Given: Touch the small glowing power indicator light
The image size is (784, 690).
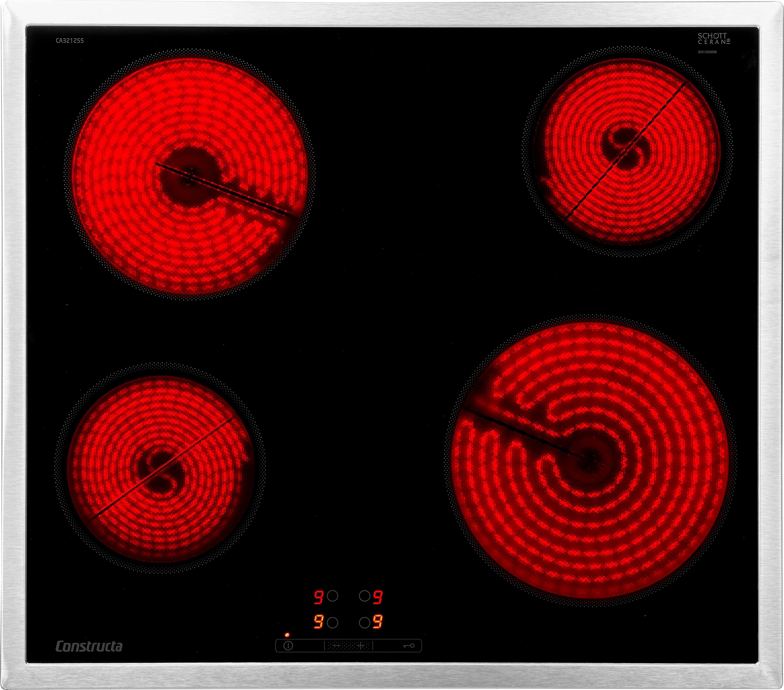Looking at the screenshot, I should point(287,635).
